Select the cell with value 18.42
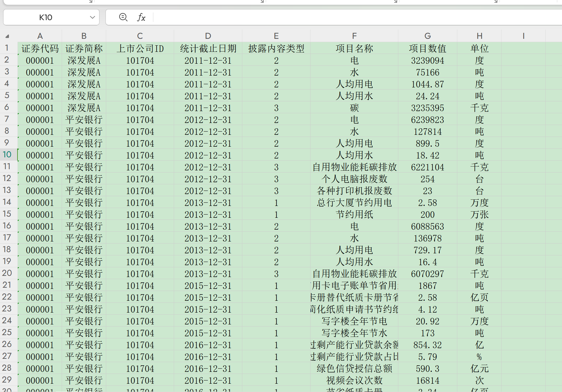 coord(428,155)
